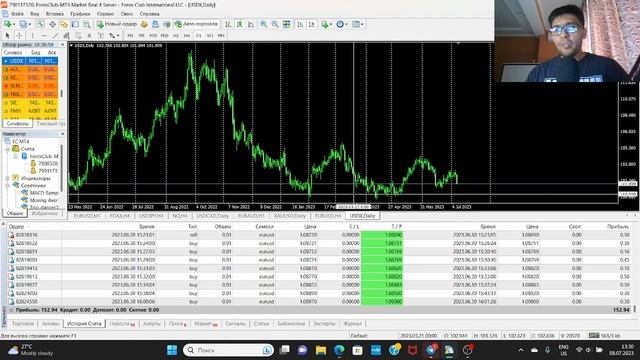Open the Графики menu
This screenshot has height=360, width=640.
pos(80,14)
